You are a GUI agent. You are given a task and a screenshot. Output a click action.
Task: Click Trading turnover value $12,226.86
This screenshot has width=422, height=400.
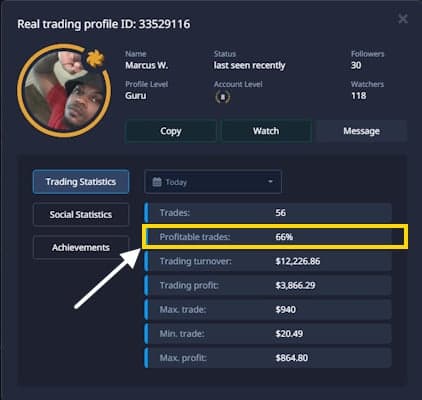click(x=298, y=261)
